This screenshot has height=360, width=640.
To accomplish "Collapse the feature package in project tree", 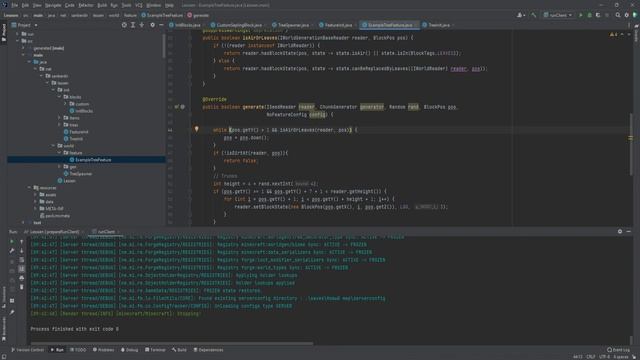I will click(x=59, y=152).
